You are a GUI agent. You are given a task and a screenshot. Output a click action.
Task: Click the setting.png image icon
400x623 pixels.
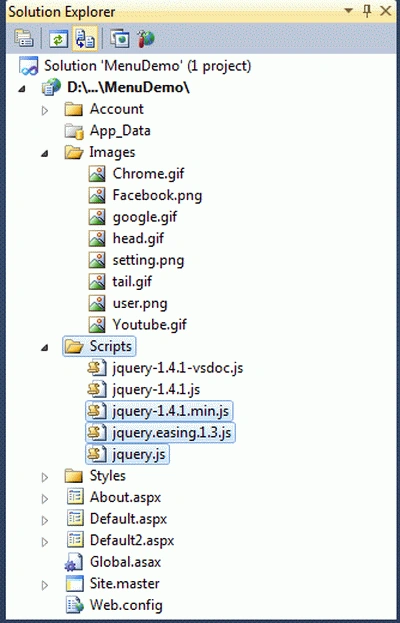(x=97, y=260)
